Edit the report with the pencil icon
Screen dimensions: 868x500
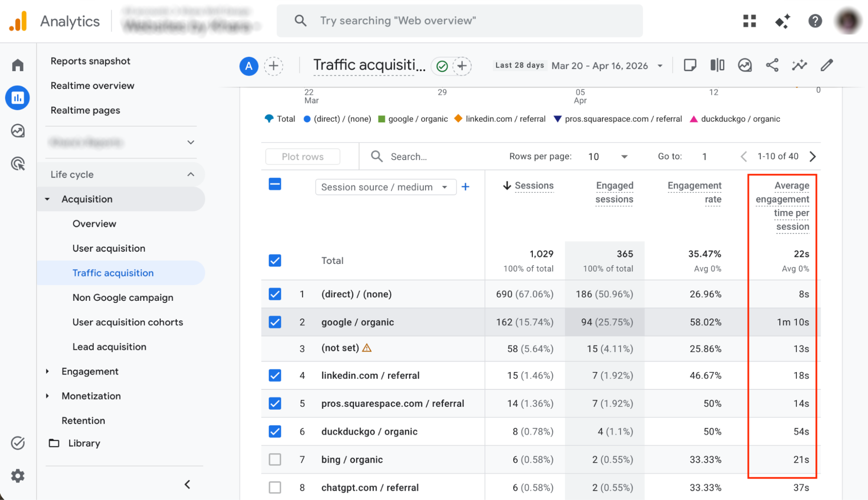827,65
